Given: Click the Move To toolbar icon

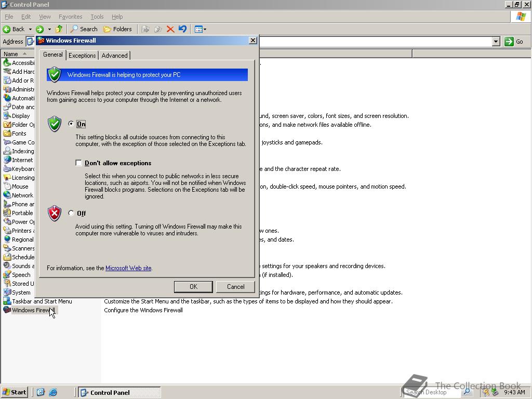Looking at the screenshot, I should (x=145, y=29).
